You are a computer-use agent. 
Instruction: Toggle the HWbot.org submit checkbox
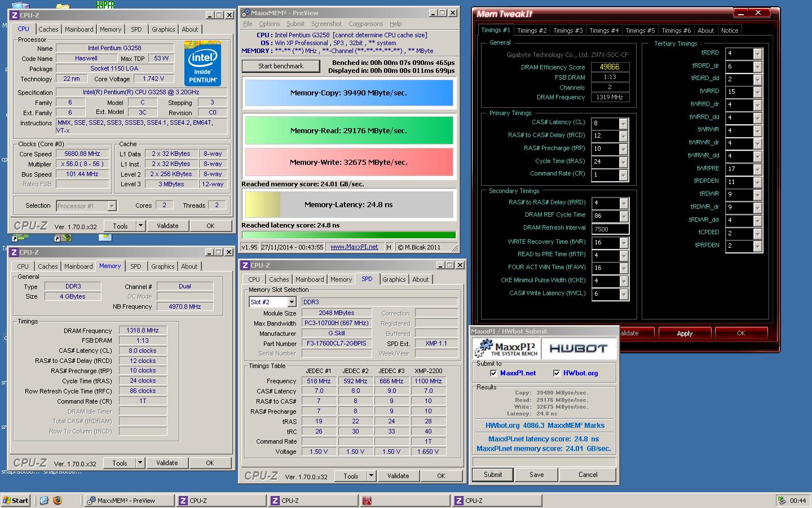coord(557,373)
